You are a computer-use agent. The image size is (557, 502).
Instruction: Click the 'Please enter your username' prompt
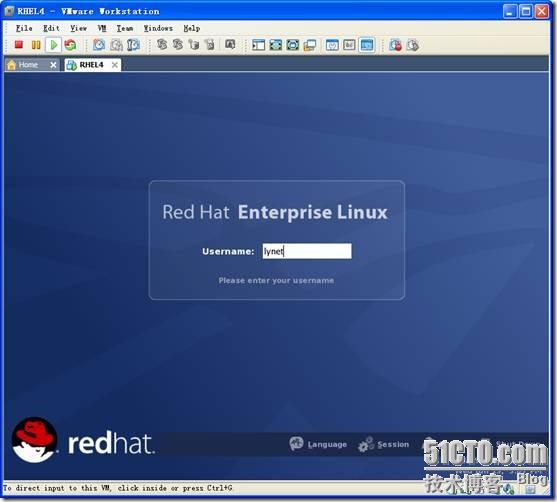(276, 280)
